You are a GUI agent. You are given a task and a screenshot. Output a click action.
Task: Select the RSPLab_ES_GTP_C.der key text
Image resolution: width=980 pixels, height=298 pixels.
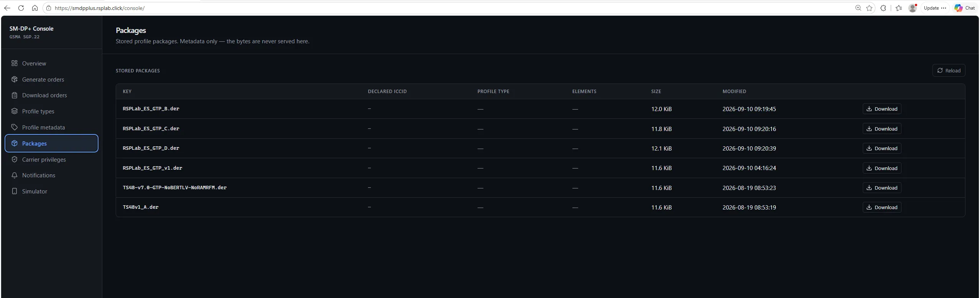click(151, 129)
